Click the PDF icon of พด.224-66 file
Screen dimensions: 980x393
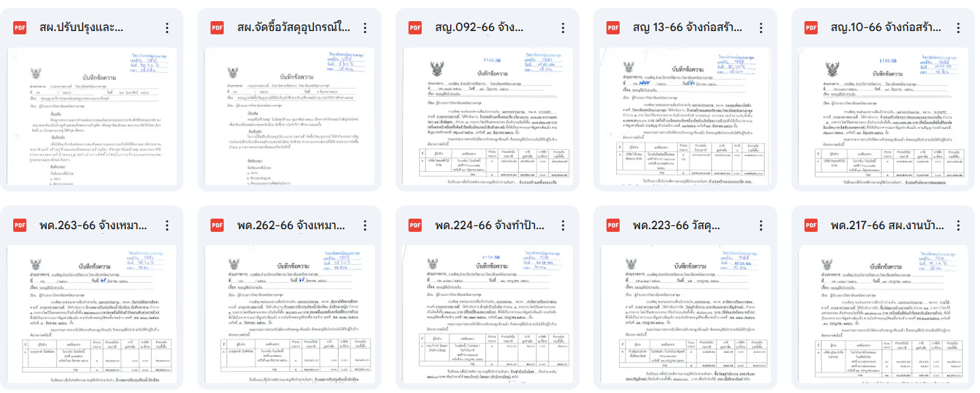coord(415,225)
